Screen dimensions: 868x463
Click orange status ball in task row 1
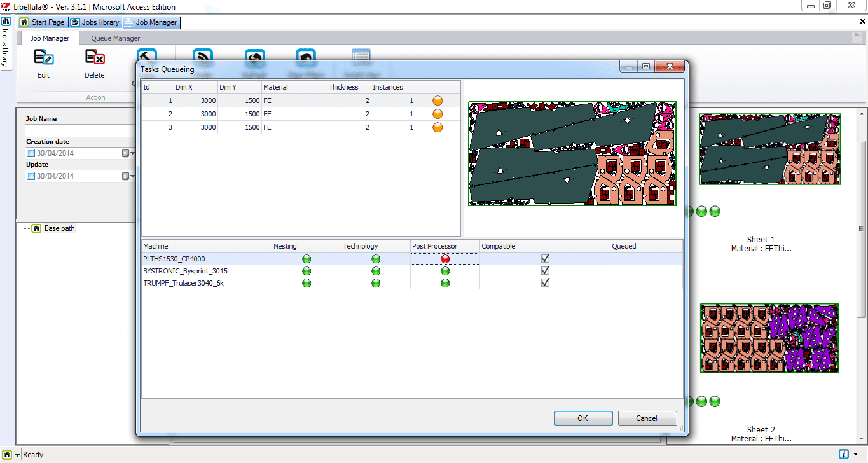[x=437, y=100]
